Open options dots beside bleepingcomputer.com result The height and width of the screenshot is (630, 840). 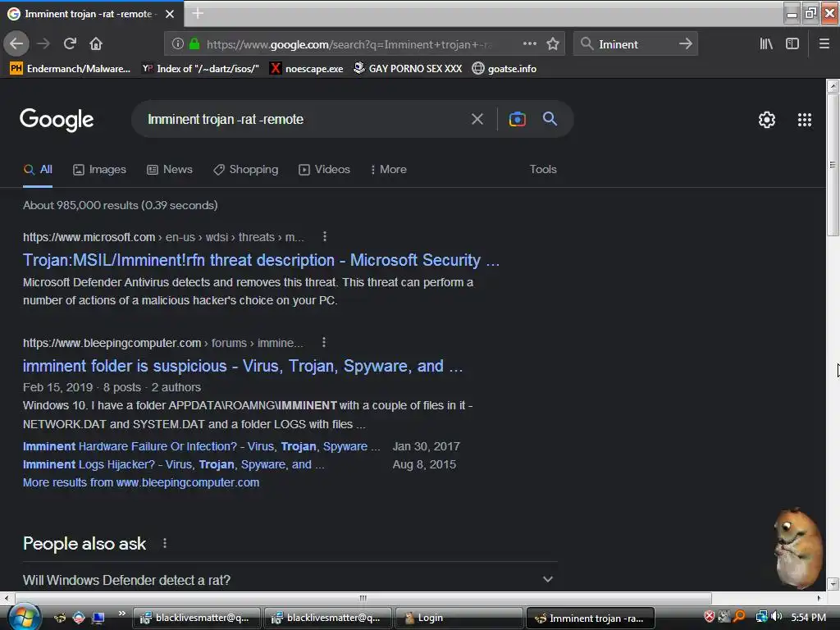pyautogui.click(x=323, y=342)
